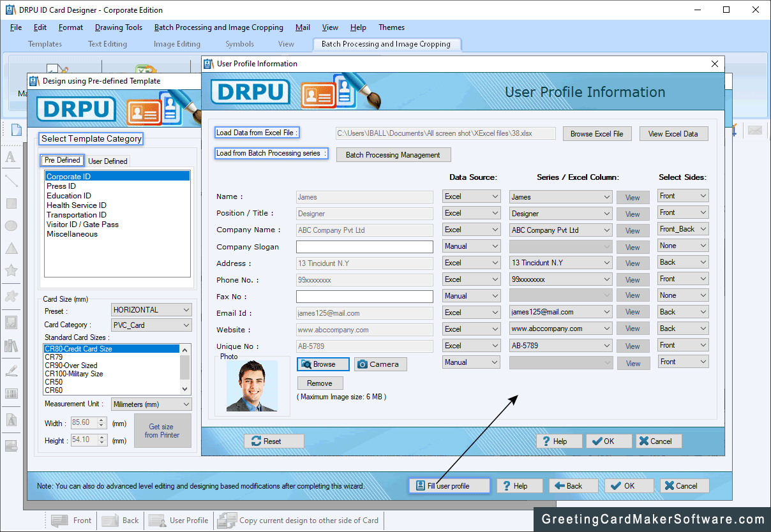Open Select Sides dropdown showing Front_Back

pyautogui.click(x=684, y=229)
